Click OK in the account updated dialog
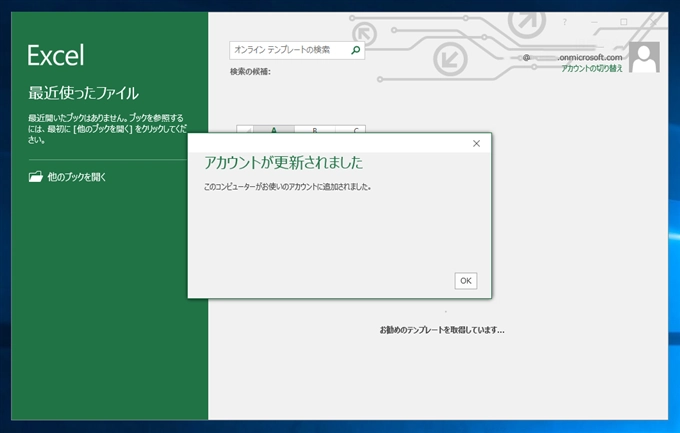 (x=466, y=281)
